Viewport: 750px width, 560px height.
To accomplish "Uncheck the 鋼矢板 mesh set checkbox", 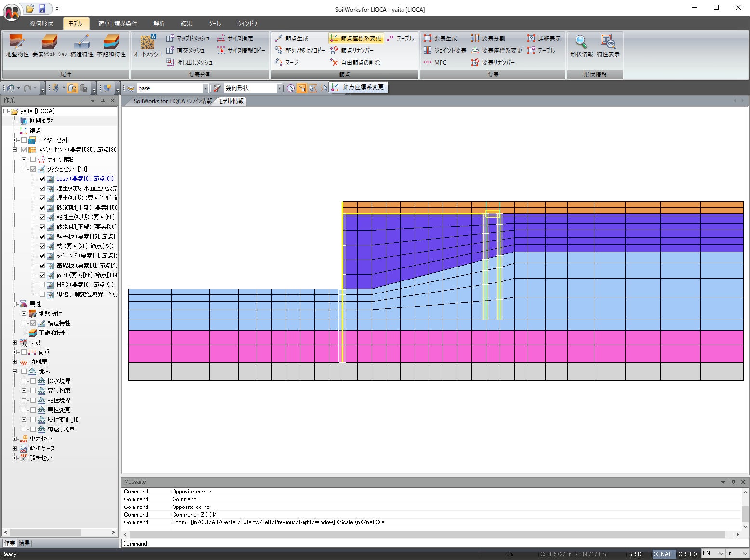I will click(42, 237).
